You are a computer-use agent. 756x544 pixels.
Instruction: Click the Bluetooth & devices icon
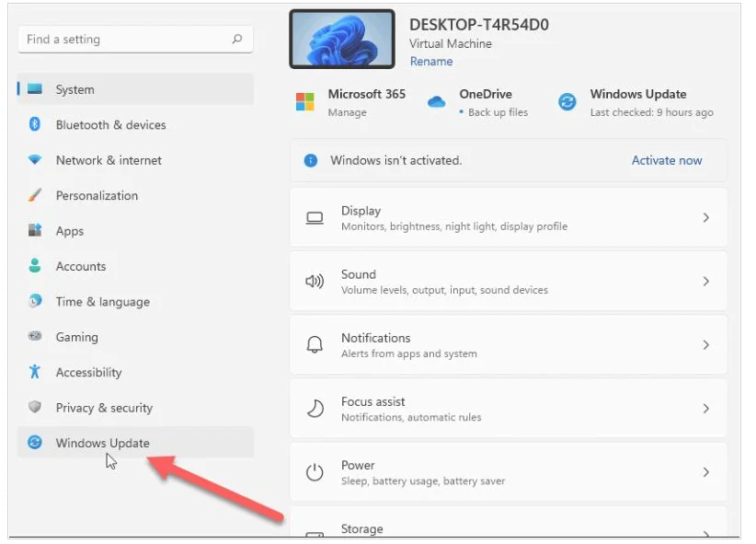click(x=35, y=125)
